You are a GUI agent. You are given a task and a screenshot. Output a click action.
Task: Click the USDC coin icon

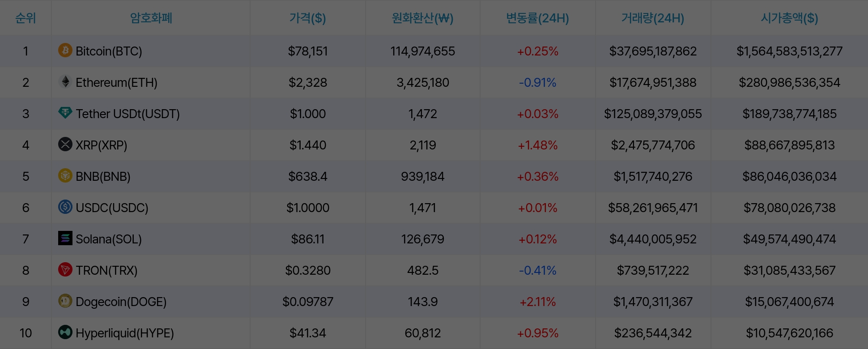pyautogui.click(x=65, y=207)
